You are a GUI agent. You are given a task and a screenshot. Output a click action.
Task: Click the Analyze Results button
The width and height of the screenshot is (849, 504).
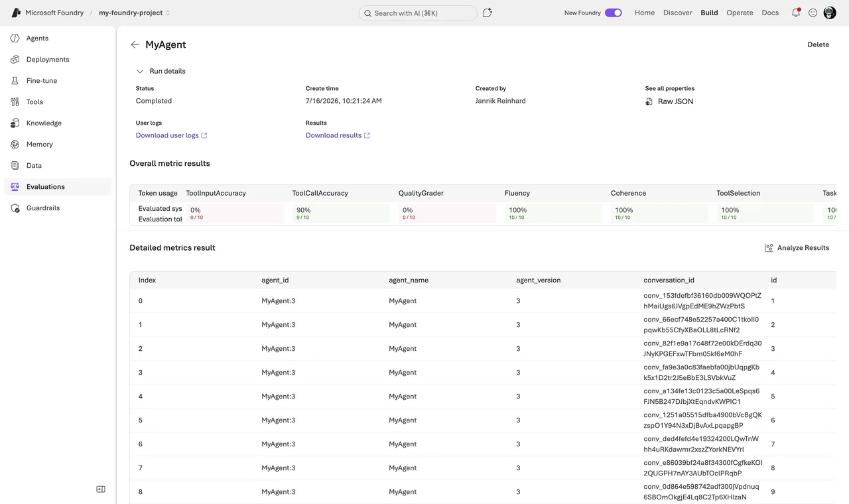point(797,248)
